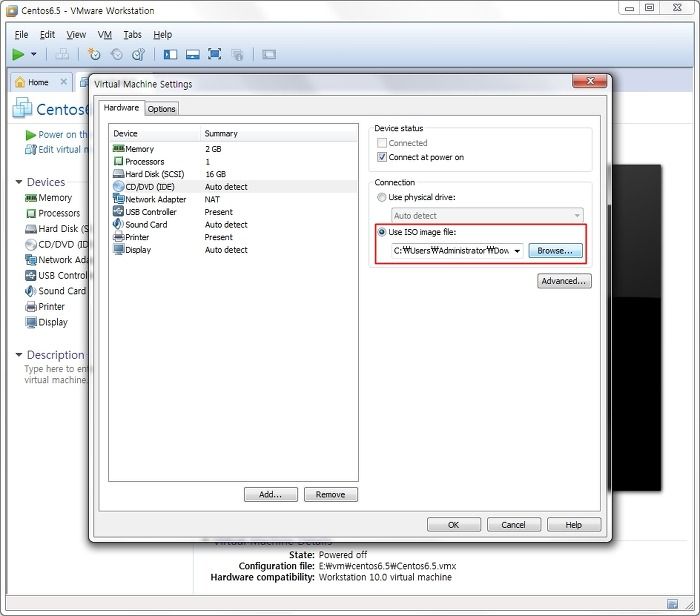Click the Add... button
The width and height of the screenshot is (700, 616).
[271, 495]
